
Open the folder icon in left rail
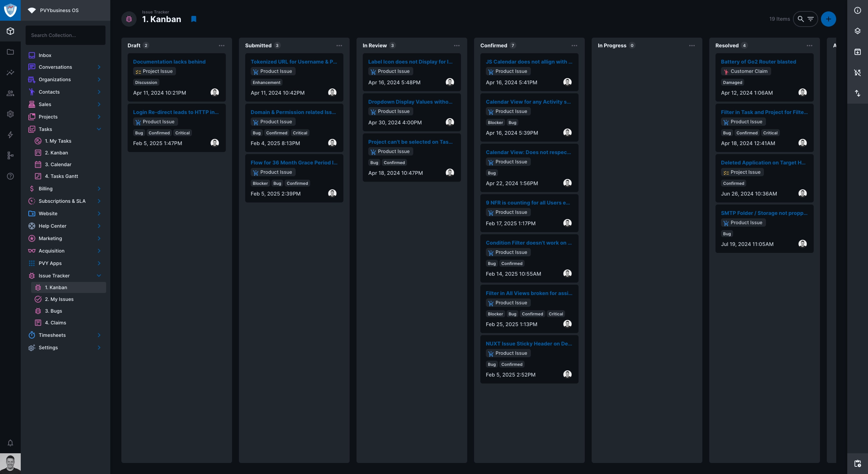10,52
